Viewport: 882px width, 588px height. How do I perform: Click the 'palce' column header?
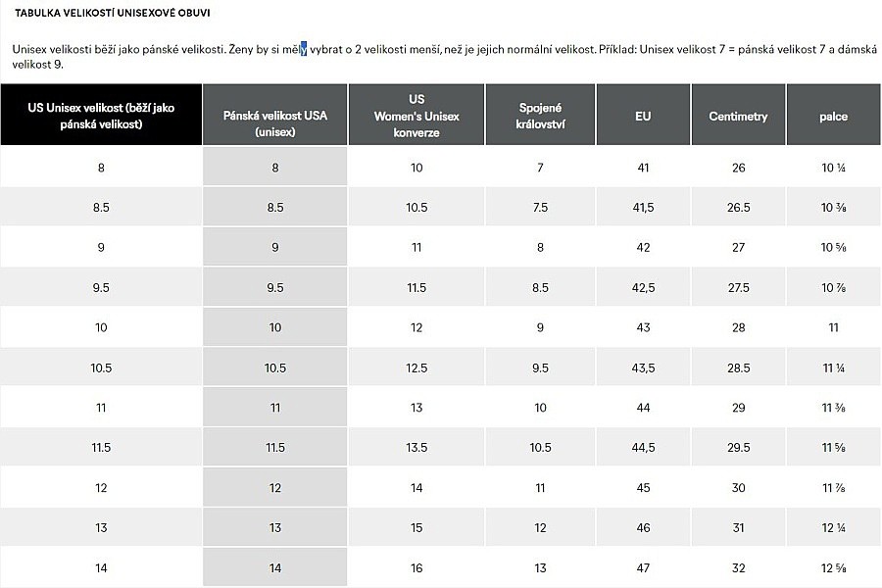(834, 116)
